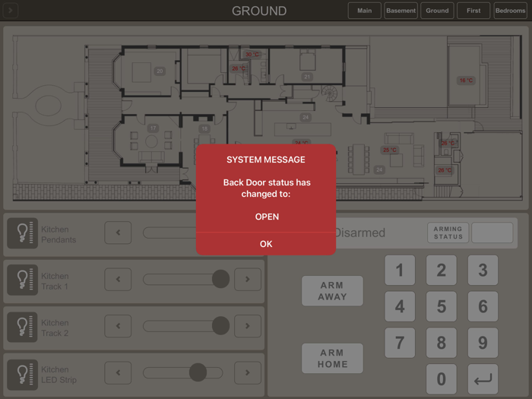Tap keypad digit 5
This screenshot has width=532, height=399.
pos(441,306)
